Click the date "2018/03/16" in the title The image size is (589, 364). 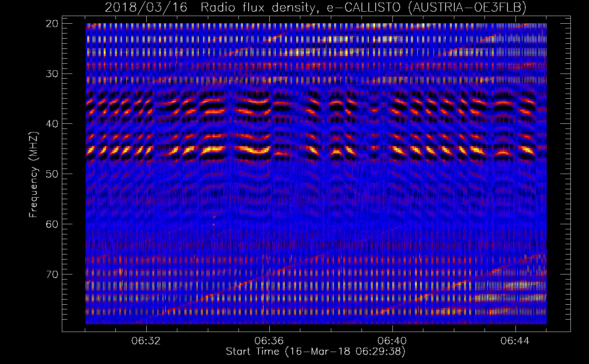[x=146, y=7]
